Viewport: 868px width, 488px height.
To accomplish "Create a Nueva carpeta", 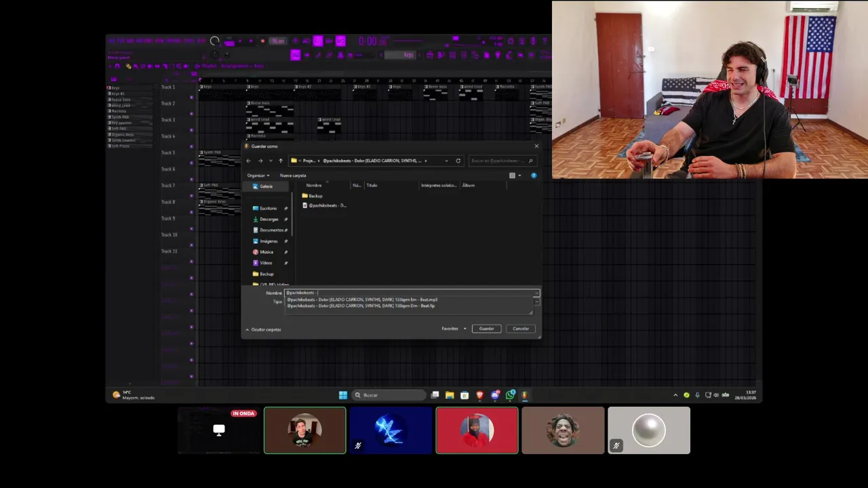I will [293, 176].
